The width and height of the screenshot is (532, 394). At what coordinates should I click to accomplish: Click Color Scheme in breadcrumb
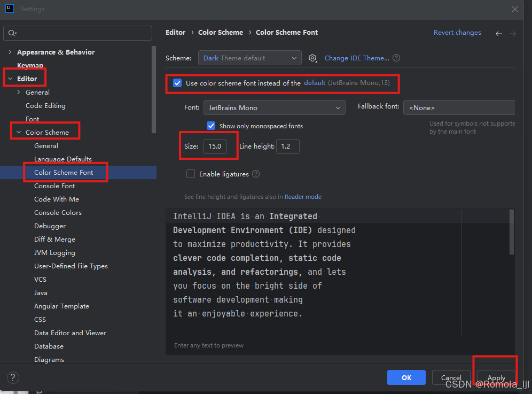[x=221, y=32]
